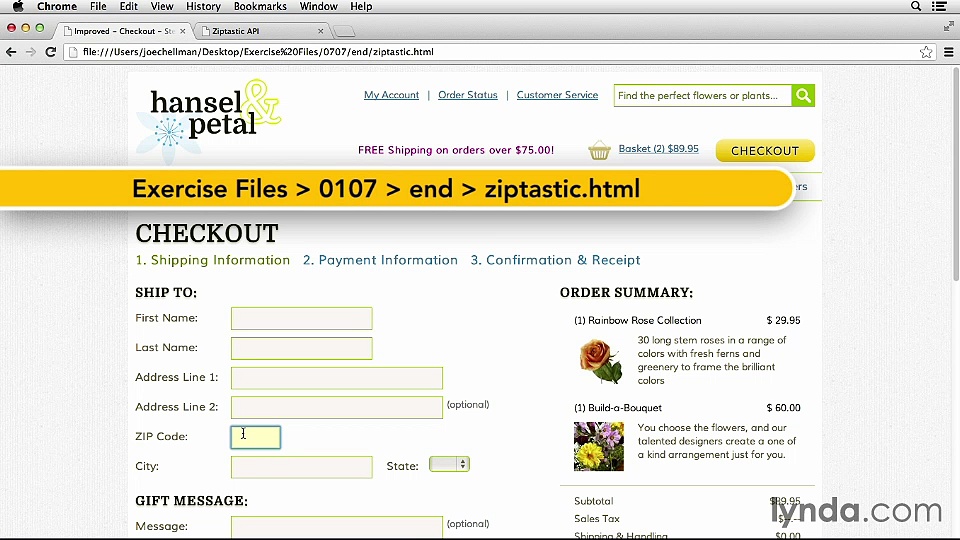Click the Apple menu icon
This screenshot has width=960, height=540.
18,6
